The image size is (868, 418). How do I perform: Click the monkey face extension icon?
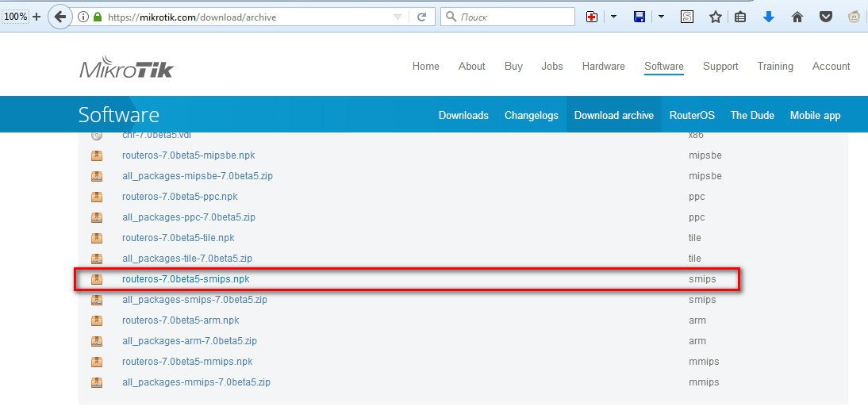tap(855, 17)
